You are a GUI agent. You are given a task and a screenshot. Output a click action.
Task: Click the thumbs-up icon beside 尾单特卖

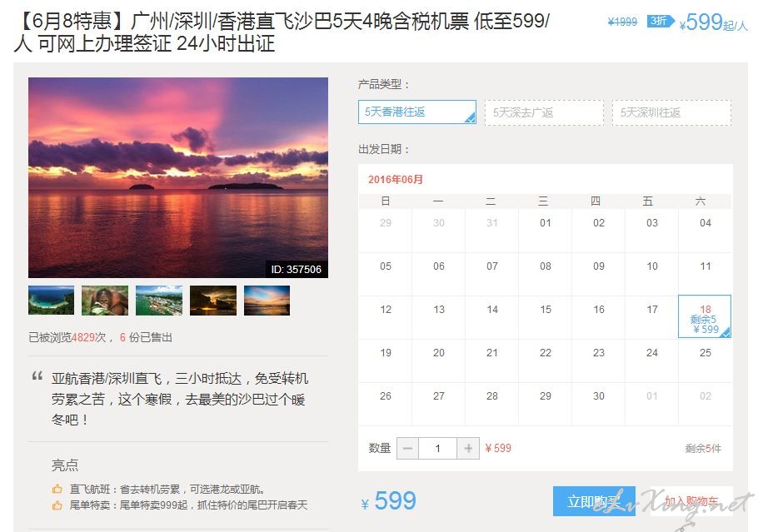57,505
